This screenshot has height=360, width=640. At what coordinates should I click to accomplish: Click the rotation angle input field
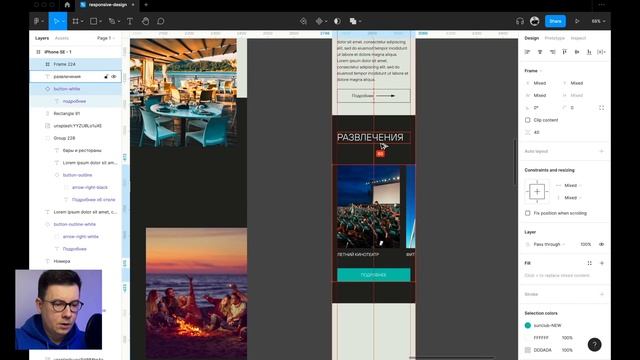pyautogui.click(x=540, y=108)
